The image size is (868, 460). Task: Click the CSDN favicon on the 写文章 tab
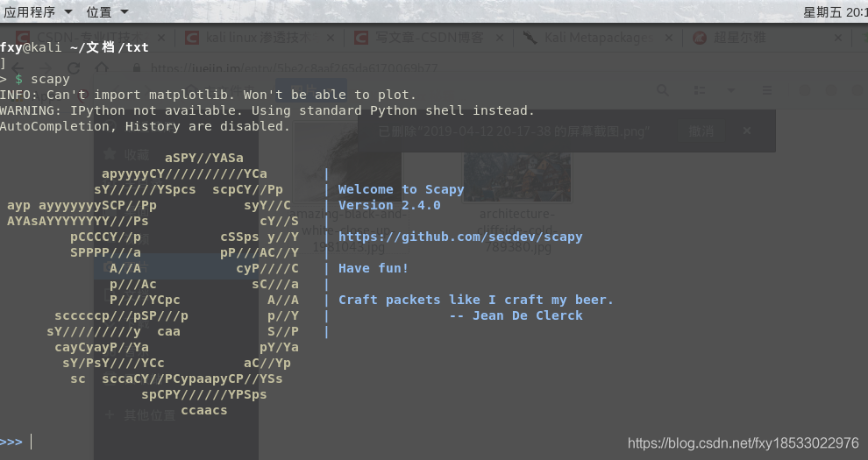[361, 38]
